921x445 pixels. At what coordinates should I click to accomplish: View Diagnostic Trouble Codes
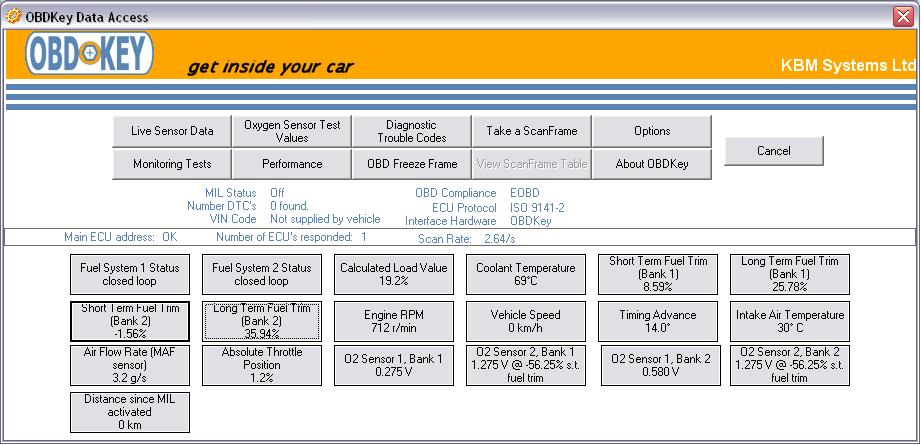pos(411,131)
